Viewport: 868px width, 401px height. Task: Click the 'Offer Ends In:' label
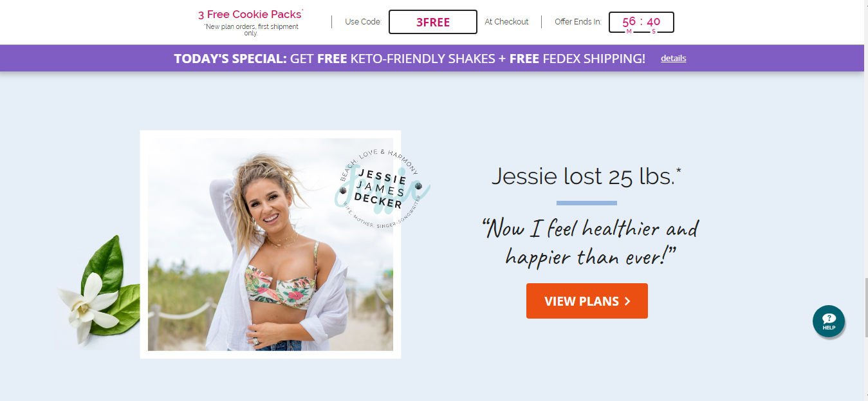click(x=578, y=22)
